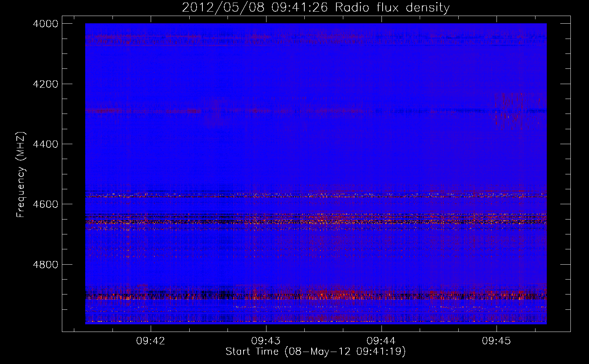The height and width of the screenshot is (364, 589).
Task: Click the plot title '2012/05/08 09:41:26 Radio flux density'
Action: 316,8
